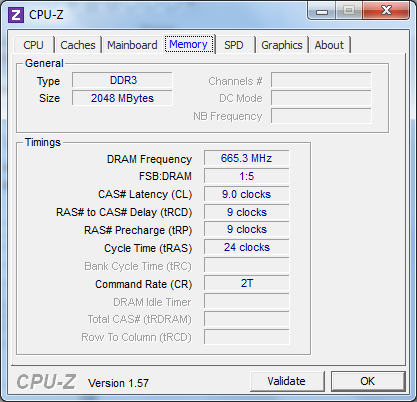Open the Caches tab
Viewport: 417px width, 402px height.
(78, 45)
